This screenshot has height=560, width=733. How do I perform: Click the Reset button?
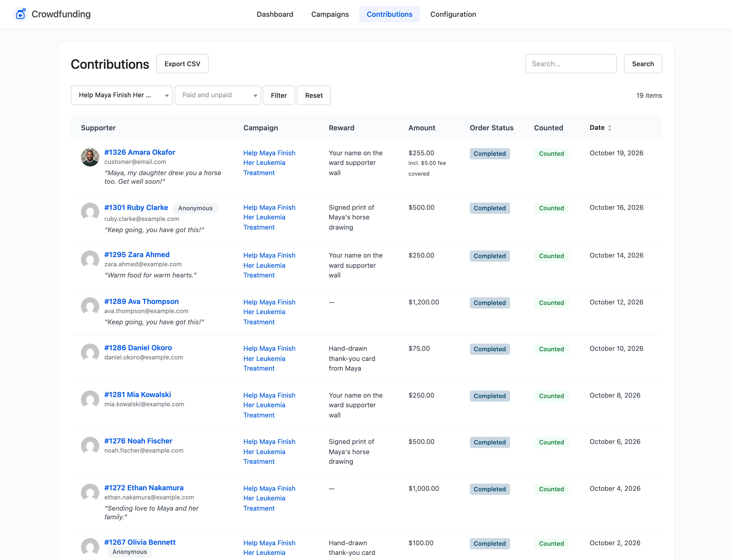click(314, 95)
